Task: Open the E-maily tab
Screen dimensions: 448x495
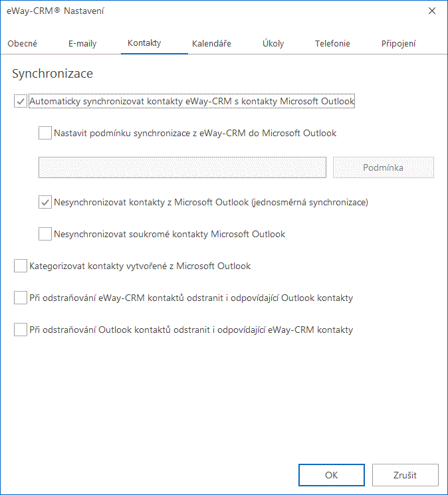Action: tap(82, 43)
